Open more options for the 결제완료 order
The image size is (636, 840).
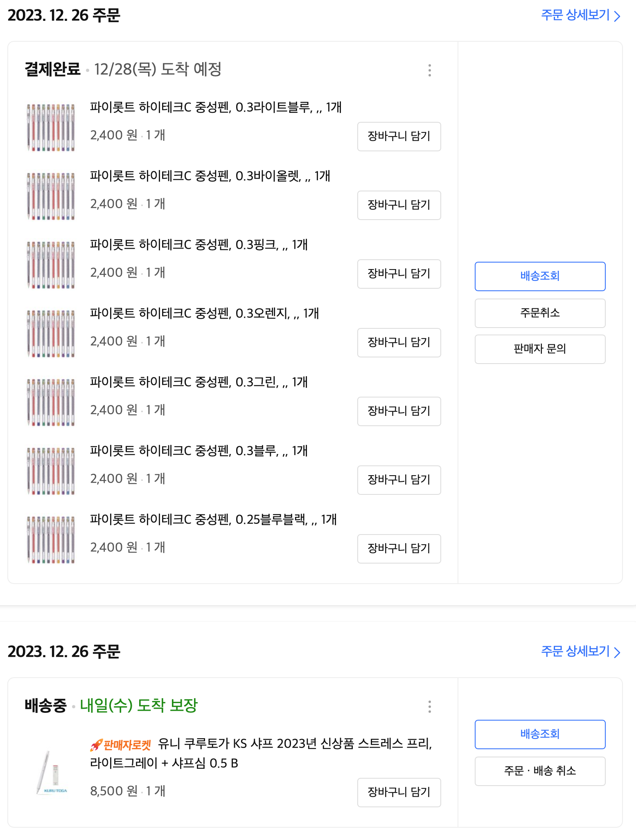coord(429,70)
